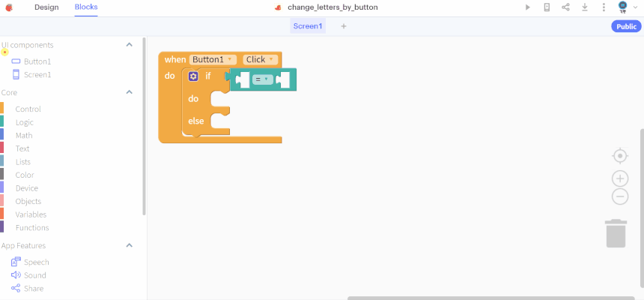Run the live test play button

tap(528, 7)
